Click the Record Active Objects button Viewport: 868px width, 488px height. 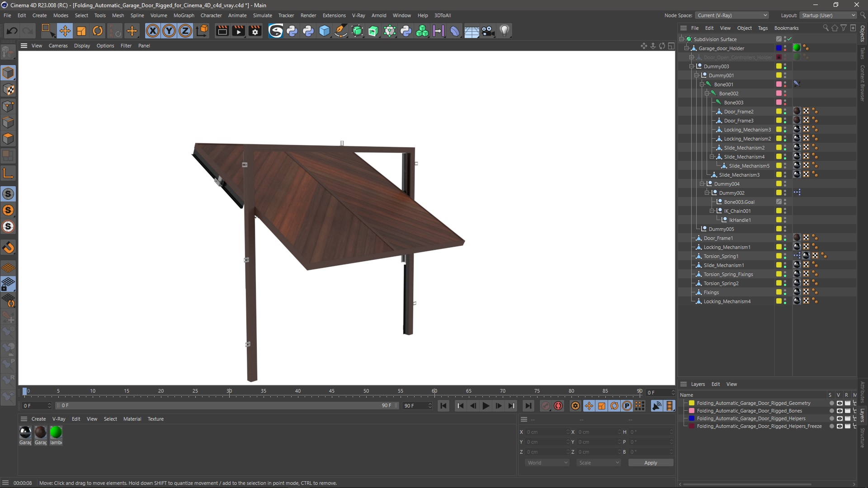pyautogui.click(x=546, y=406)
